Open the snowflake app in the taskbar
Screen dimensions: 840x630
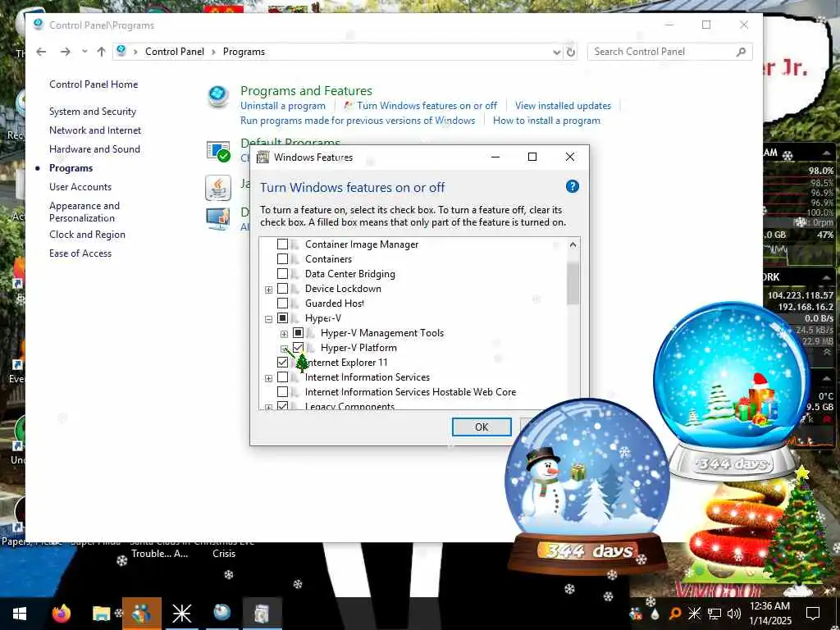(x=181, y=614)
